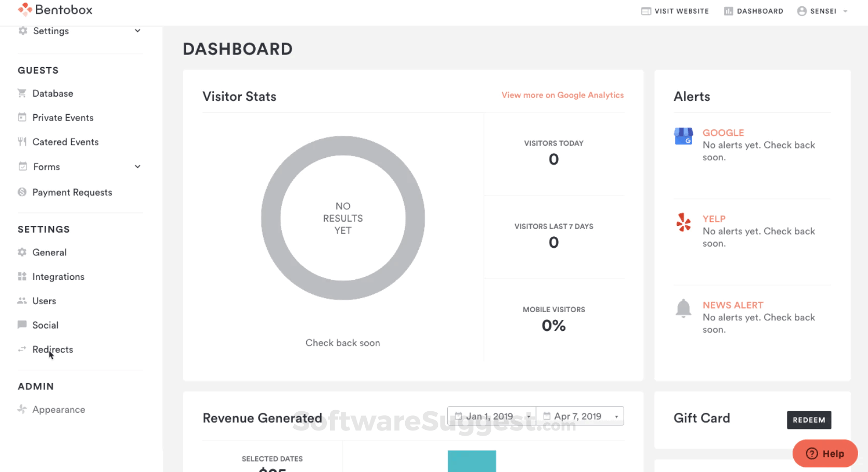Click the Social chat bubble icon

[x=22, y=325]
